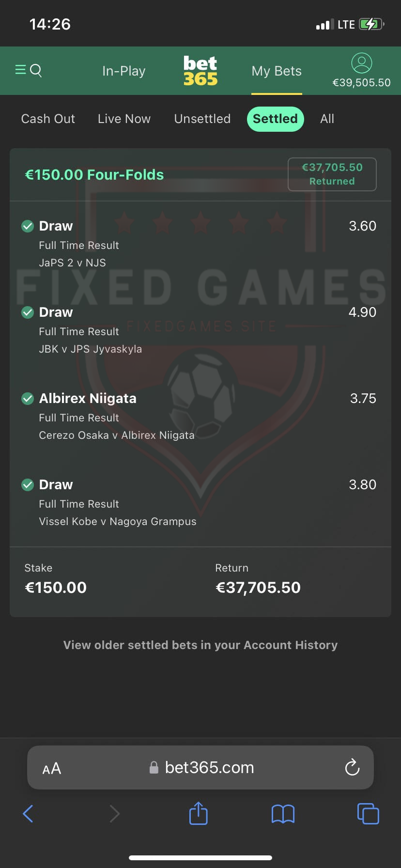Screen dimensions: 401x868
Task: Show open tabs in Safari
Action: coord(368,814)
